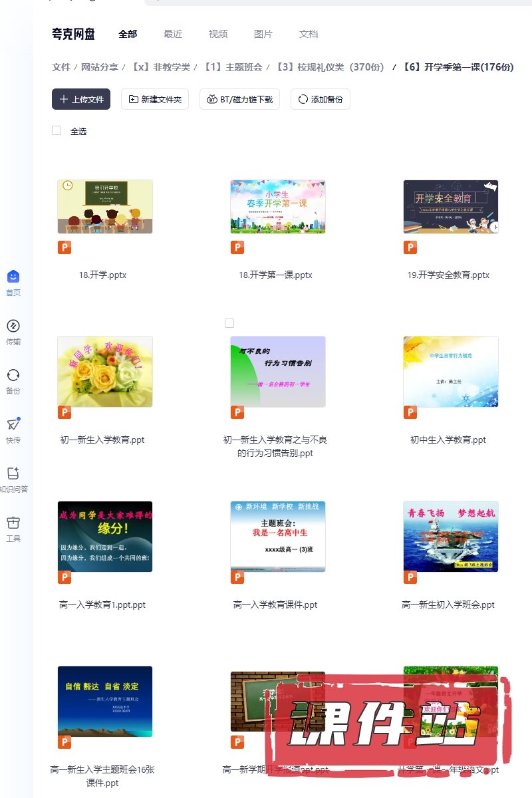Image resolution: width=532 pixels, height=798 pixels.
Task: Click the 上传文件 upload button
Action: [x=81, y=99]
